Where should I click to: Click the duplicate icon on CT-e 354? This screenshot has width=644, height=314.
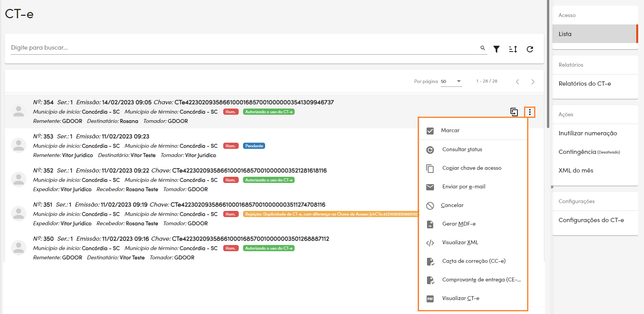point(514,112)
